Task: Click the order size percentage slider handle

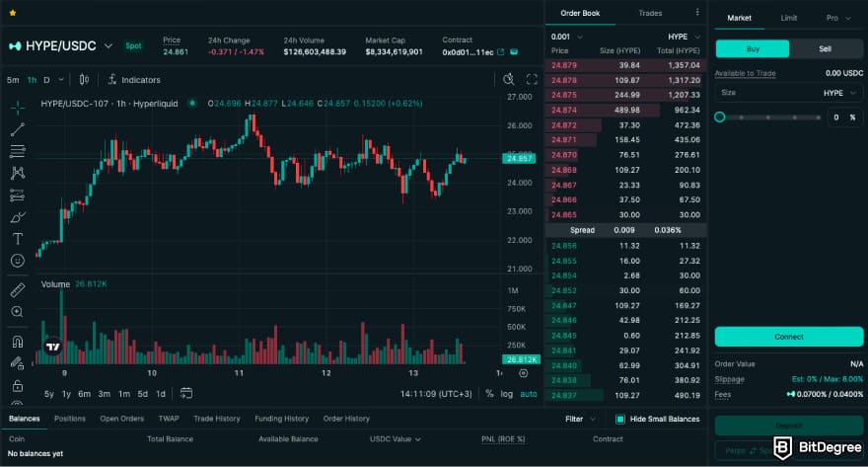Action: click(x=720, y=117)
